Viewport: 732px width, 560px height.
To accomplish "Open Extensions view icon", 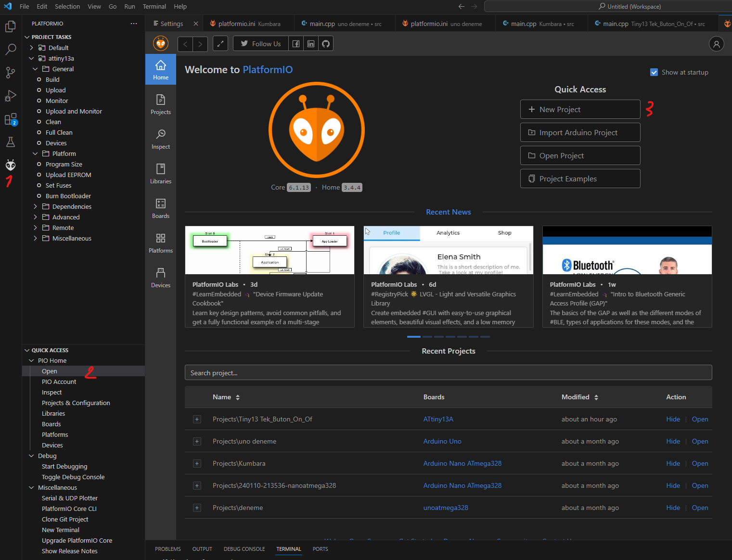I will click(11, 119).
